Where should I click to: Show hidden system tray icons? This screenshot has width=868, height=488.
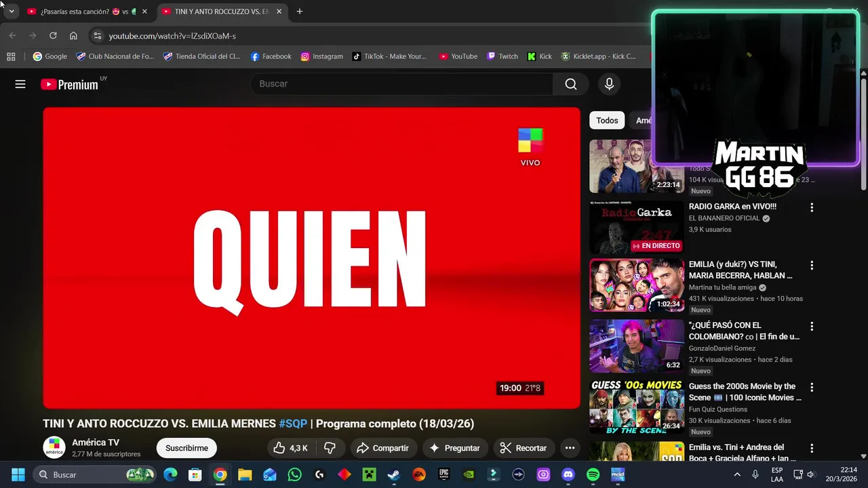point(737,474)
